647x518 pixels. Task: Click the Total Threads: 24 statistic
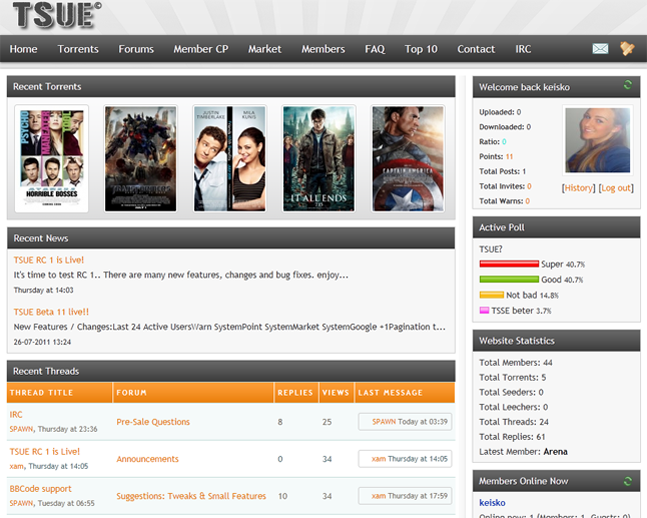click(x=514, y=422)
